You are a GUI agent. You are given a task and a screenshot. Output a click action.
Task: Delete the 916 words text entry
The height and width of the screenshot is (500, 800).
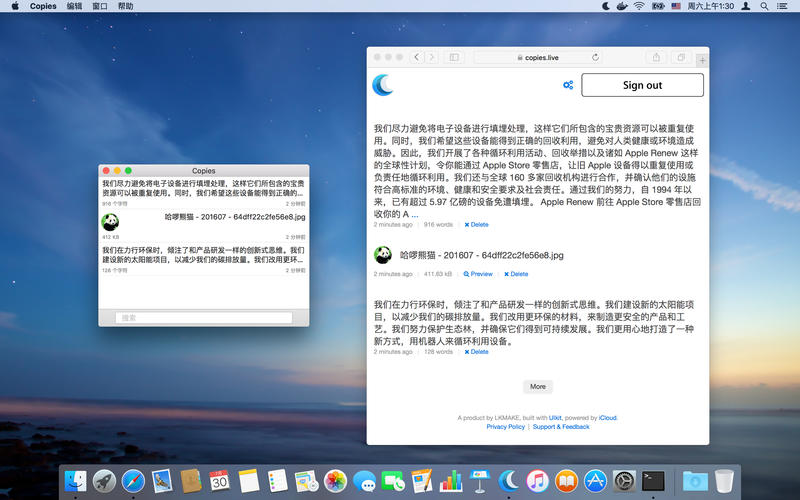coord(477,224)
